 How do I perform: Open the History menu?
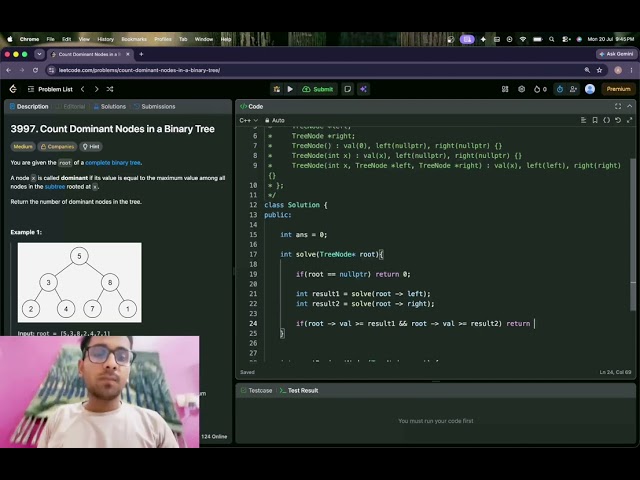[x=105, y=39]
